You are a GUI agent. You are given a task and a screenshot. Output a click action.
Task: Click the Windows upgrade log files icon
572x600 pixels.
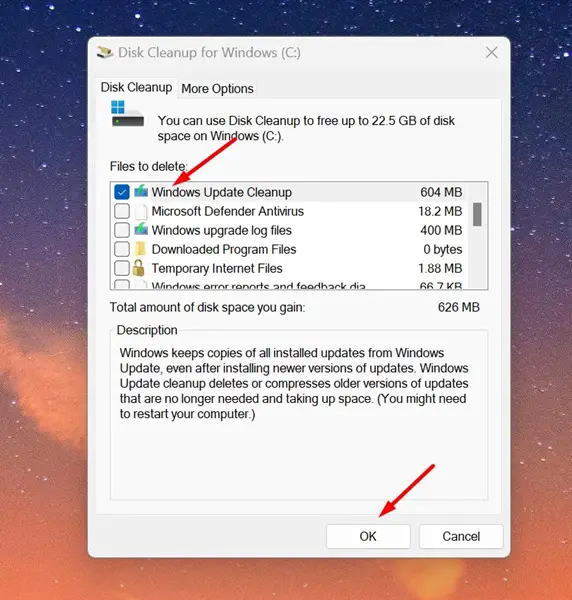click(141, 230)
